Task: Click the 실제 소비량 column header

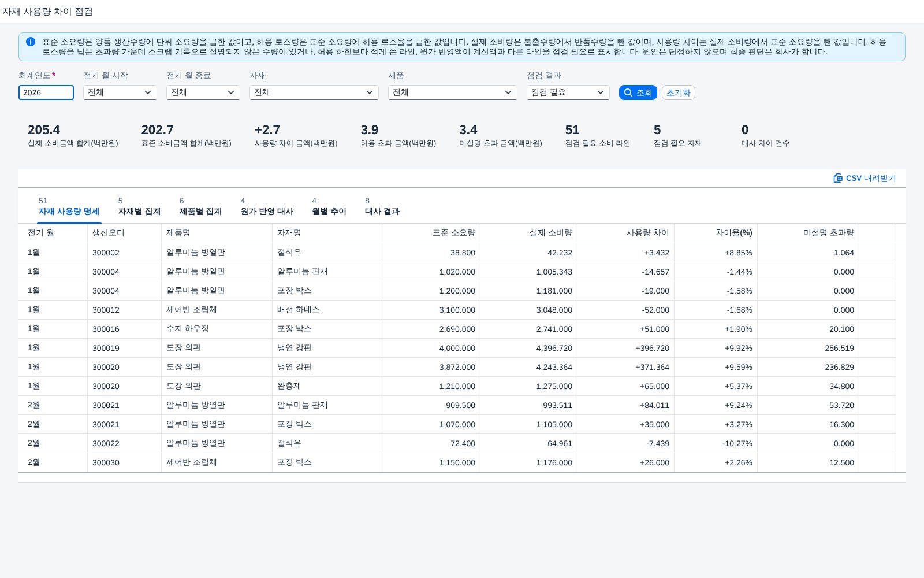Action: 529,233
